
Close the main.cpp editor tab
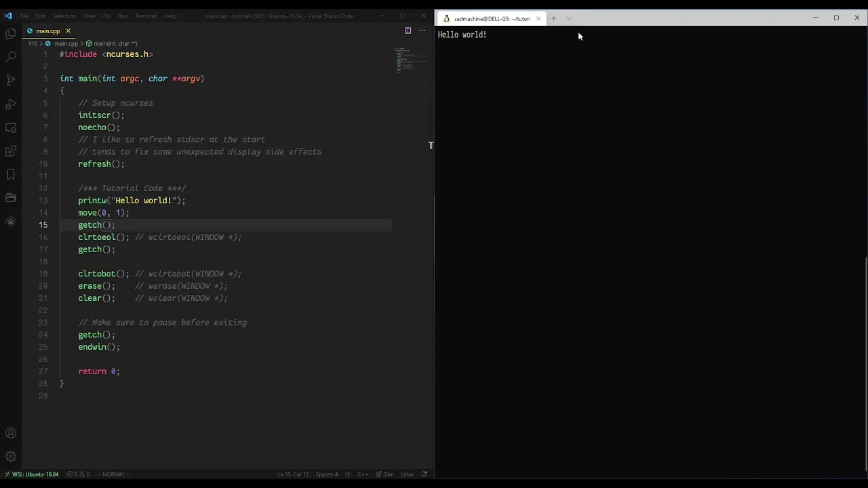pos(68,30)
